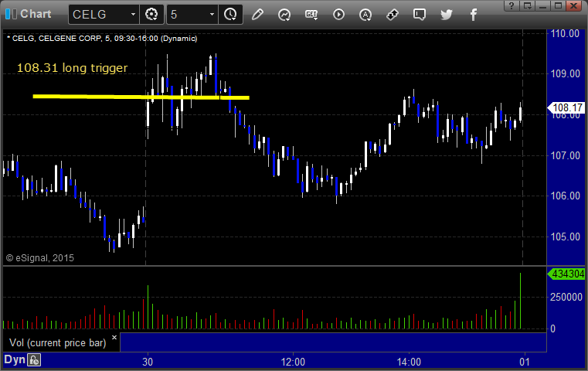Click the 109.00 price axis label
588x371 pixels.
coord(565,73)
